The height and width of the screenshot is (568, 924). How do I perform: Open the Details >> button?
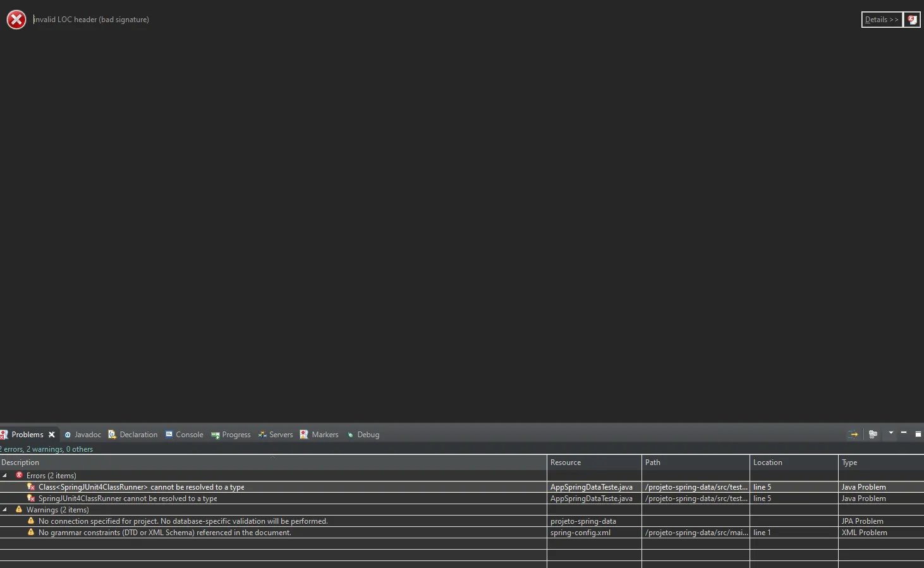click(882, 20)
